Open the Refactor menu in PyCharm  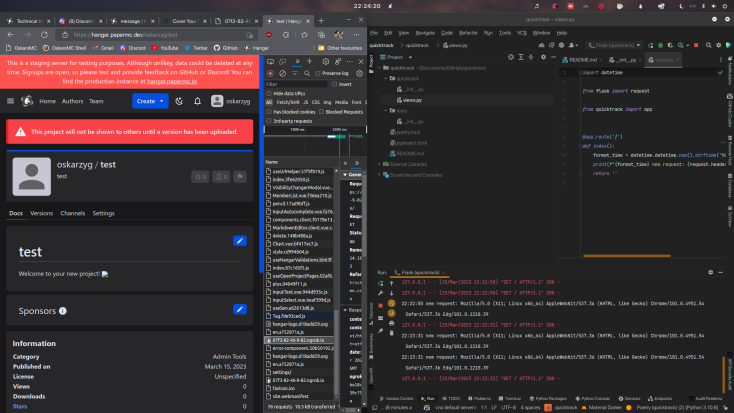coord(468,33)
